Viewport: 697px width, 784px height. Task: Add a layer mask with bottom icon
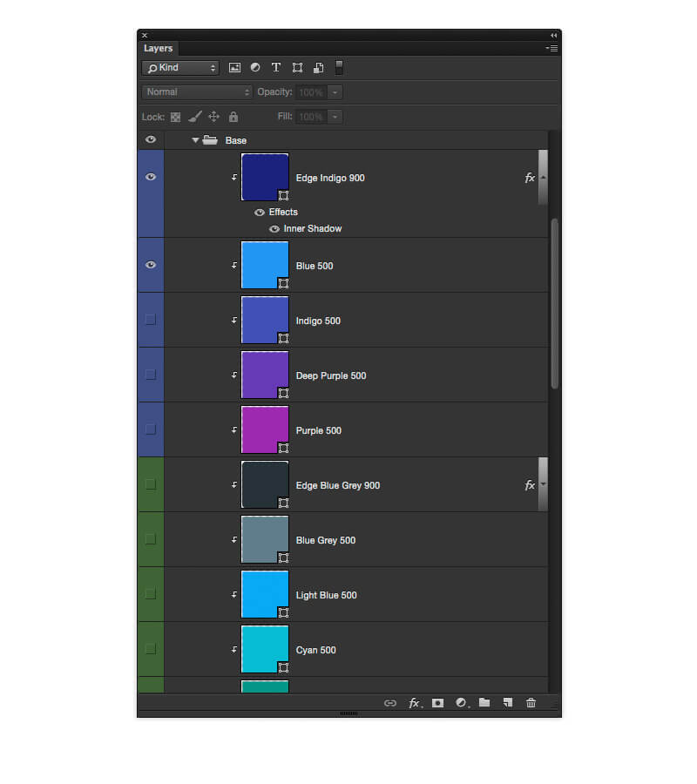[437, 703]
